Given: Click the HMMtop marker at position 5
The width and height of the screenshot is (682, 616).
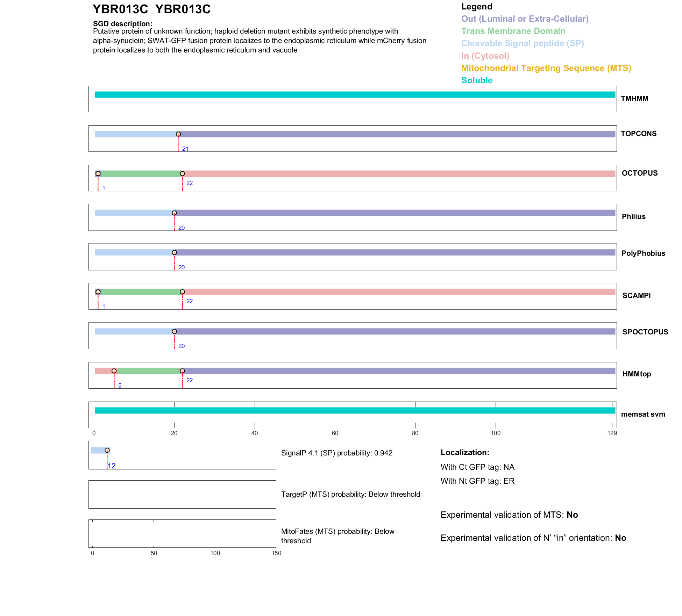Looking at the screenshot, I should (x=114, y=371).
